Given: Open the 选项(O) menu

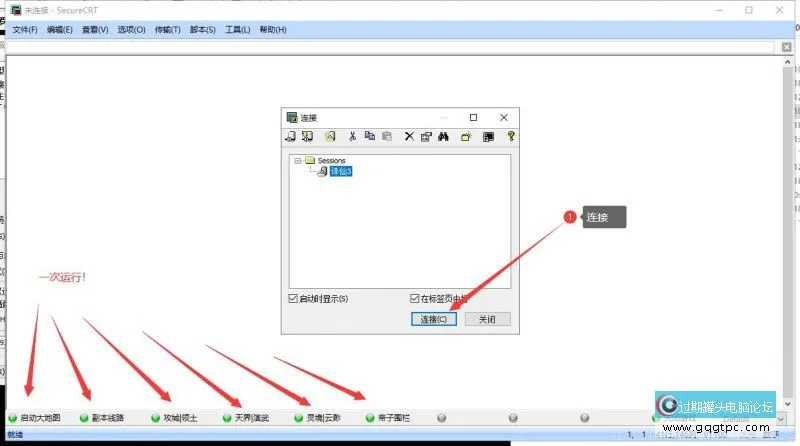Looking at the screenshot, I should 132,30.
